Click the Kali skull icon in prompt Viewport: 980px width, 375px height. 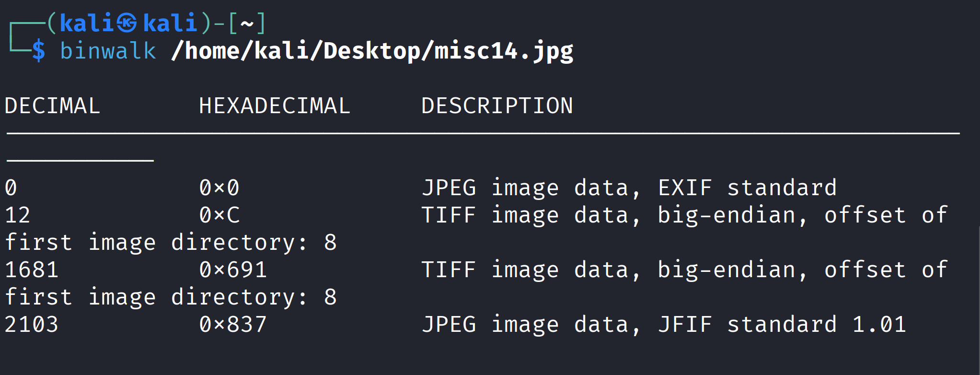127,23
